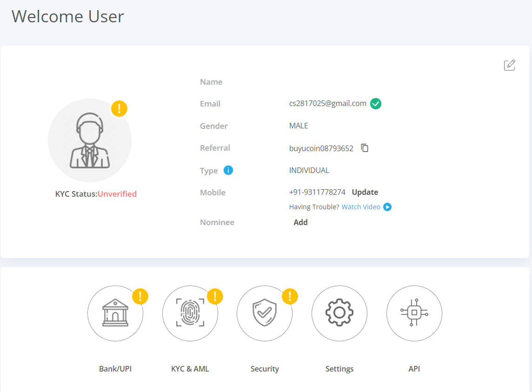Viewport: 532px width, 392px height.
Task: Click the Security yellow alert badge
Action: (x=290, y=296)
